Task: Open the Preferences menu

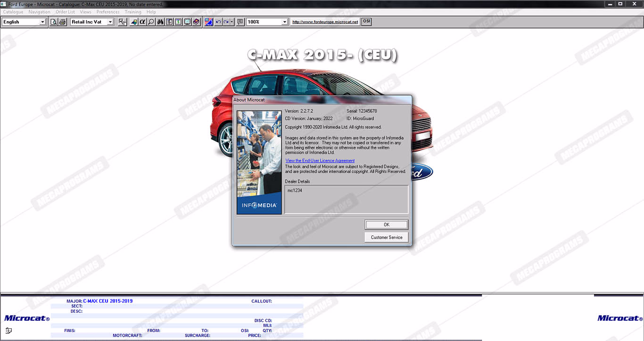Action: point(108,12)
